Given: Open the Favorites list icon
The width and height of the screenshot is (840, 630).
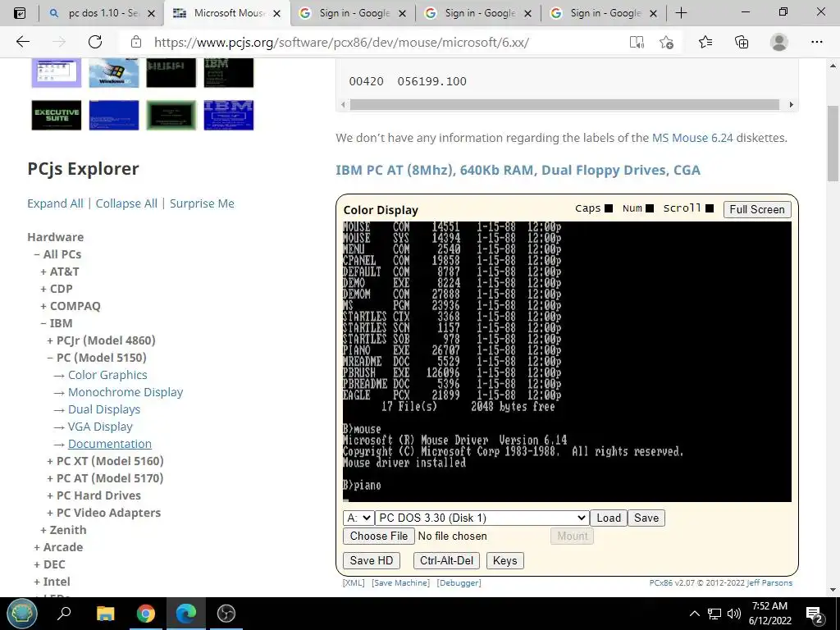Looking at the screenshot, I should pos(705,42).
